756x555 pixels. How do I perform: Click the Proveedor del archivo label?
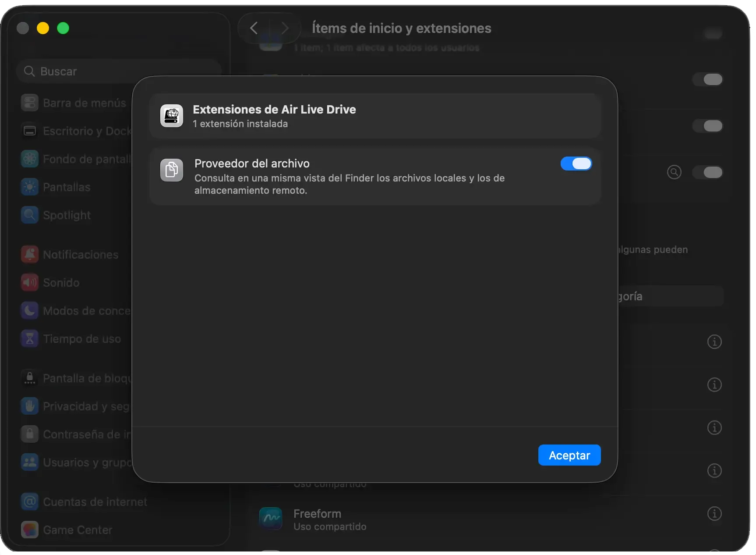pyautogui.click(x=252, y=164)
